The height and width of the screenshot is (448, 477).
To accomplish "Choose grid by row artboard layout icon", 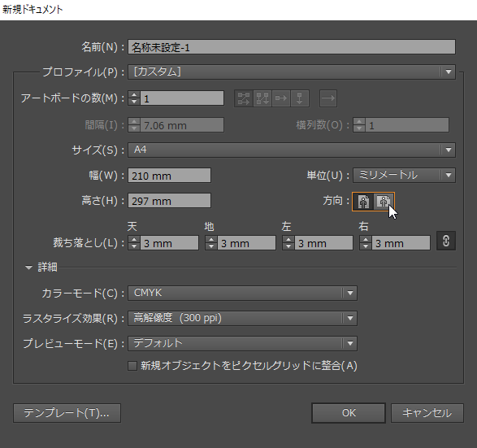I will pos(244,98).
